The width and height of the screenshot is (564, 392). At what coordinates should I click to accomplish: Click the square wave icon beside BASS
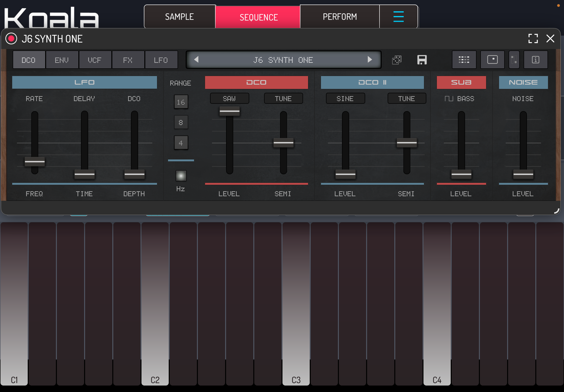click(x=449, y=98)
